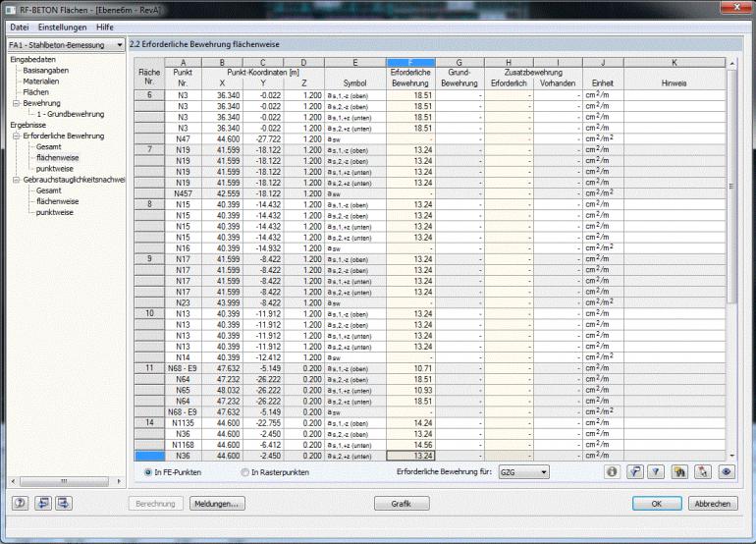The height and width of the screenshot is (544, 756).
Task: Collapse the Gebrauchstauglichkeitsnachweis tree node
Action: 16,180
